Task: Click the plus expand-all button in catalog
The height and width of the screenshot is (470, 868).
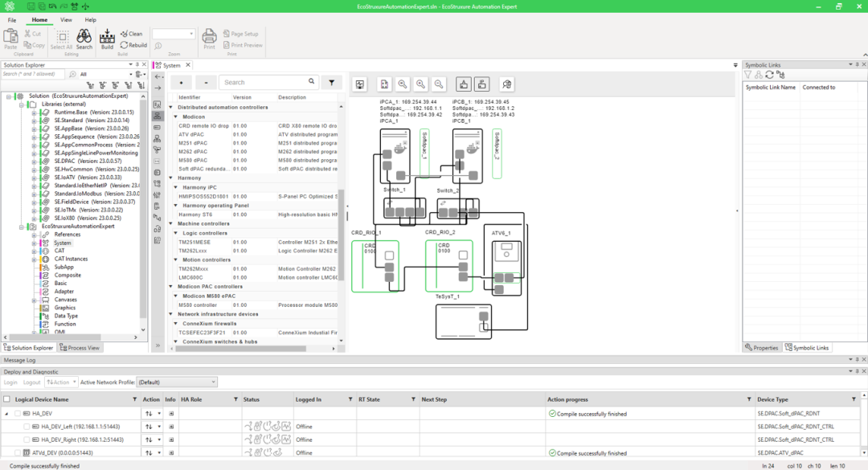Action: 181,83
